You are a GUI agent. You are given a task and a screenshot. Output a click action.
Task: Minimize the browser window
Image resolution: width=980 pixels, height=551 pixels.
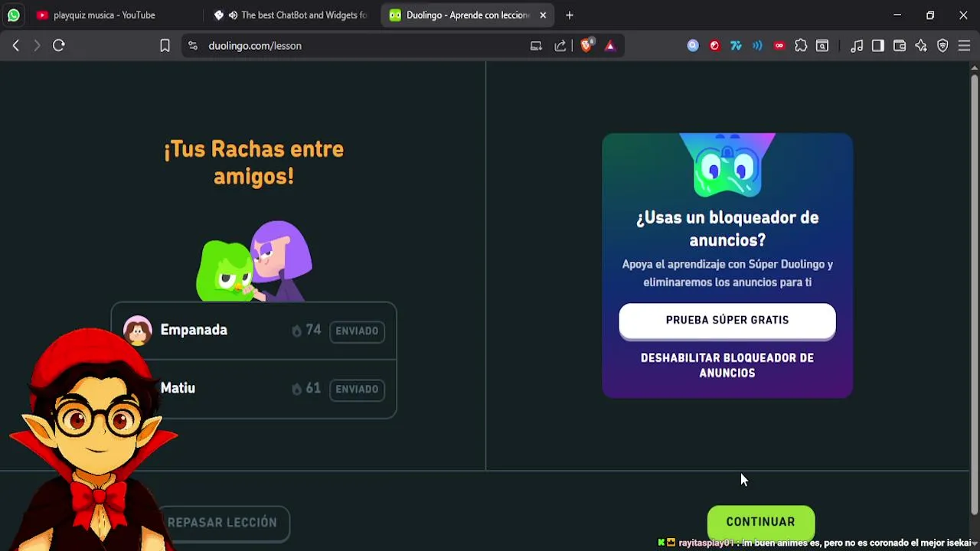(897, 15)
